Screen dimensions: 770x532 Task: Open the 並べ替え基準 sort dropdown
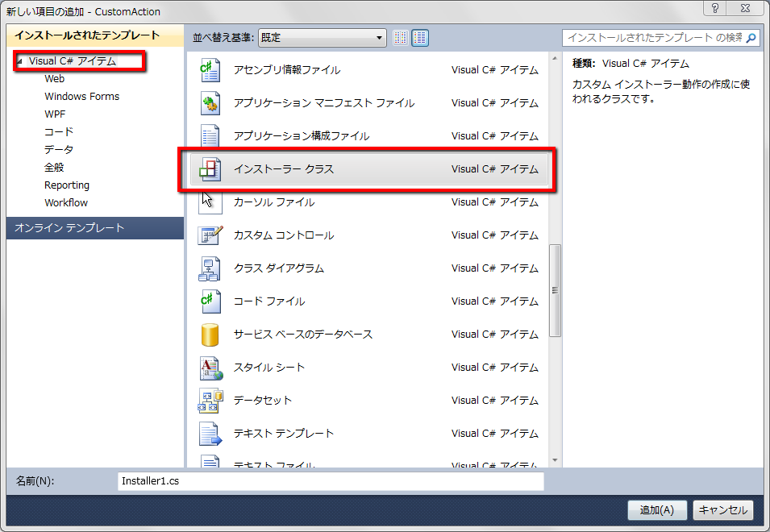[x=323, y=38]
